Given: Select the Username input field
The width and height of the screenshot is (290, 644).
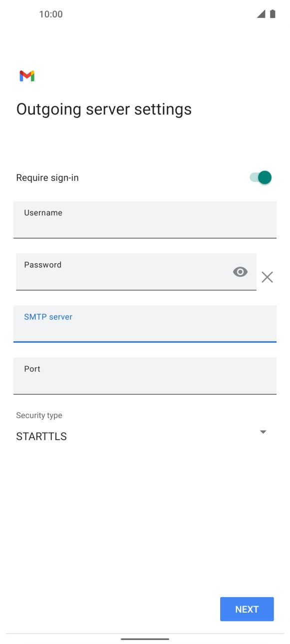Looking at the screenshot, I should pos(145,220).
